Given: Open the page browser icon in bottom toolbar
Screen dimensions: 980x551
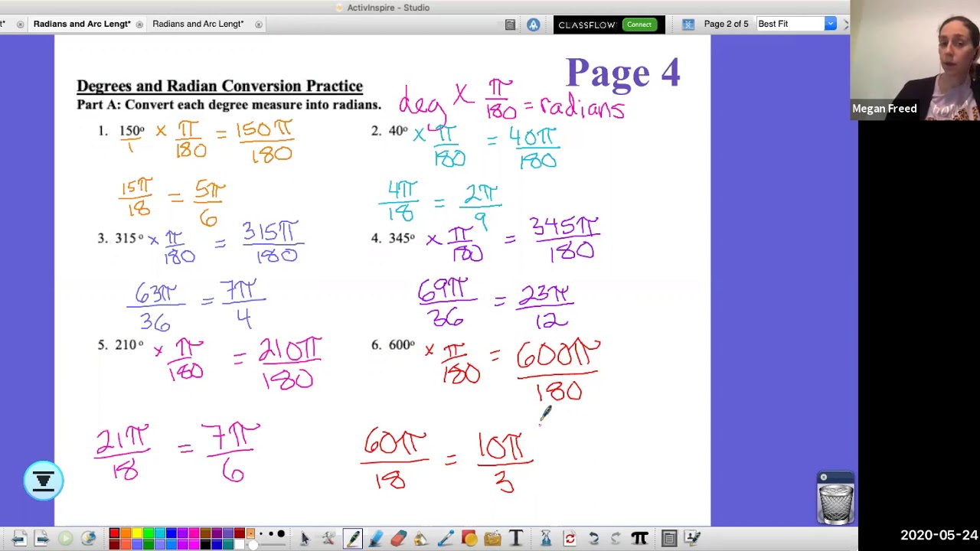Looking at the screenshot, I should coord(669,539).
